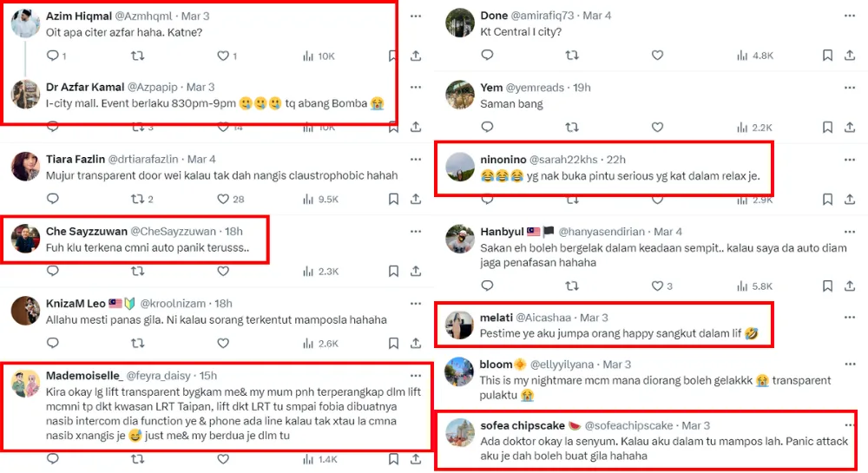Retweet Tiara Fazlin's tweet
This screenshot has width=868, height=473.
(138, 199)
